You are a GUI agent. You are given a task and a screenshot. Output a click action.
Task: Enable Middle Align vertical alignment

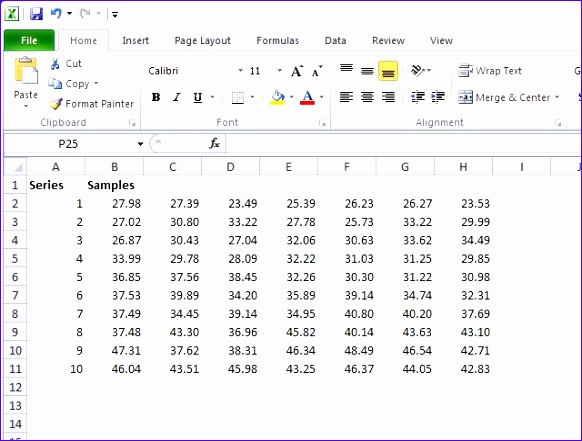tap(367, 71)
